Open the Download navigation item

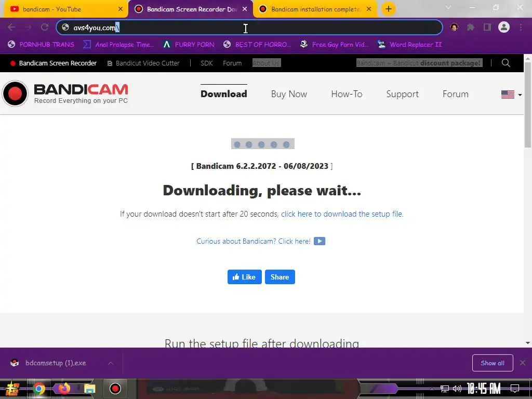pyautogui.click(x=223, y=94)
